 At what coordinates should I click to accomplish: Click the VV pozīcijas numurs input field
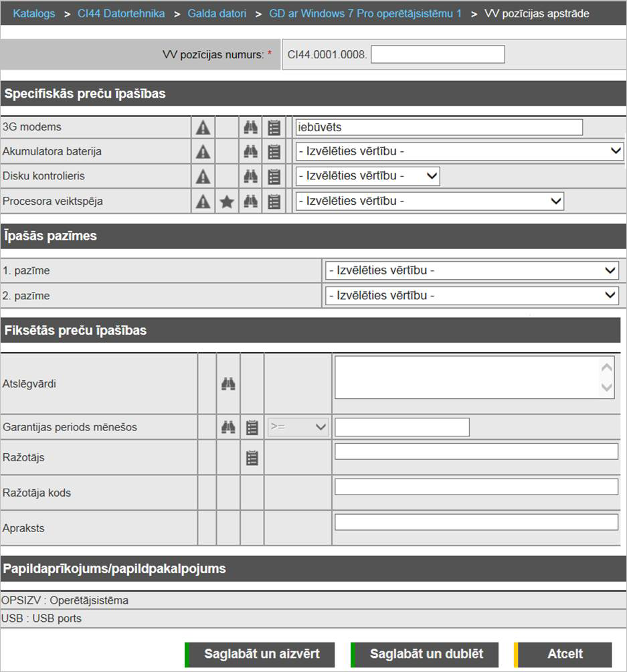tap(438, 55)
